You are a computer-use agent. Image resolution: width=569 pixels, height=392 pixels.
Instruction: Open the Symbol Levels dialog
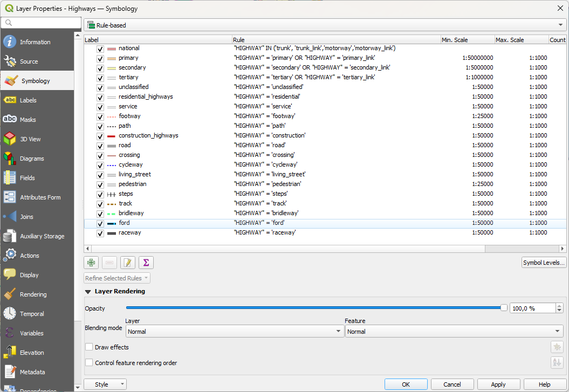point(544,263)
